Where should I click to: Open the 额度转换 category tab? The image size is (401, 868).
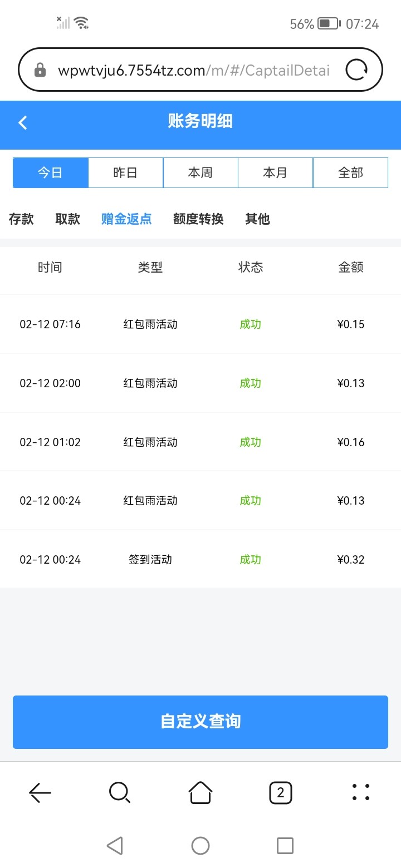point(198,219)
